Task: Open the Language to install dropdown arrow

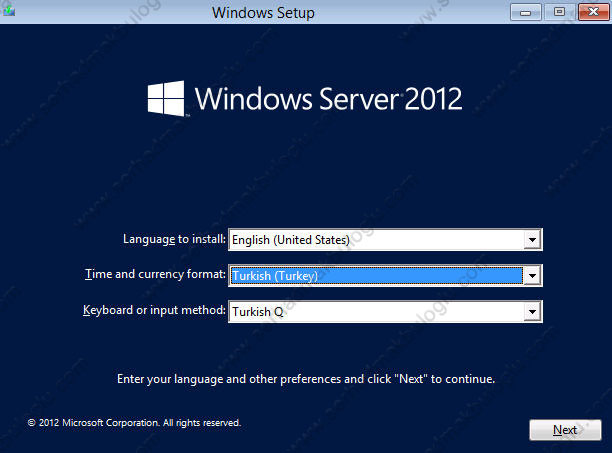Action: [x=532, y=240]
